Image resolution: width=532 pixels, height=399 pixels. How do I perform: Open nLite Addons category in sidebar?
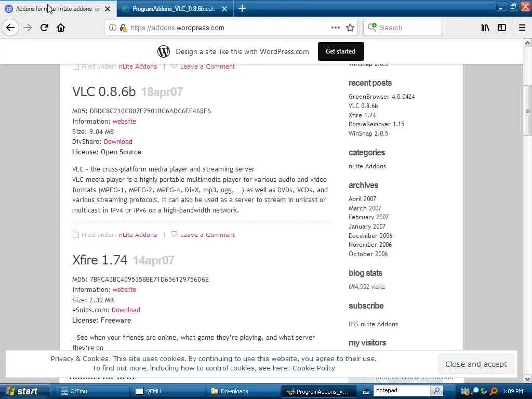click(367, 166)
